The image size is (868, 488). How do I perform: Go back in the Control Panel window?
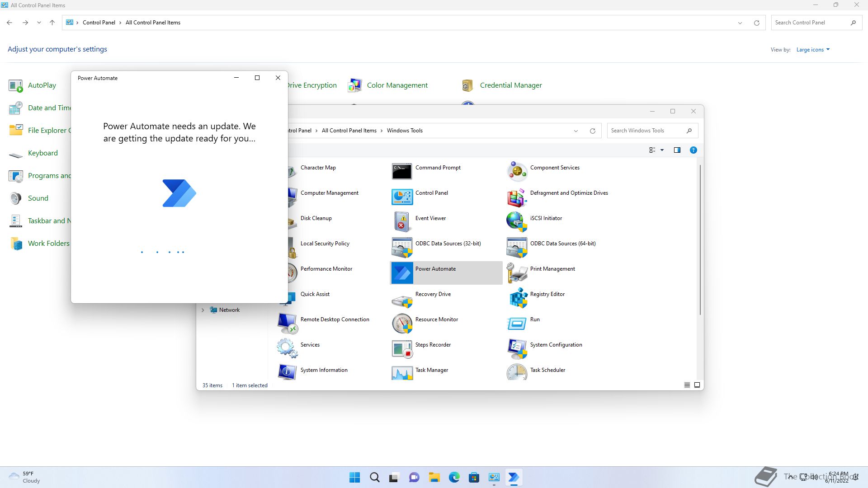pos(9,23)
